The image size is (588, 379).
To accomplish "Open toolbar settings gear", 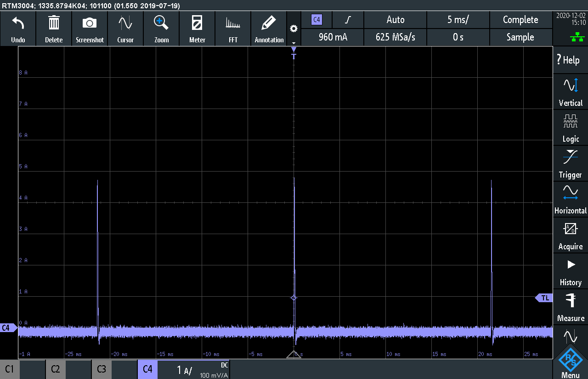I will (294, 29).
